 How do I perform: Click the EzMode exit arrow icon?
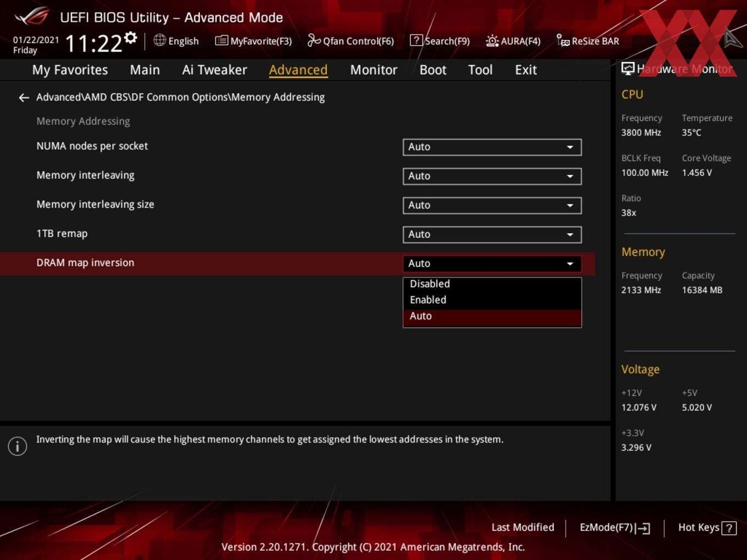pos(643,528)
